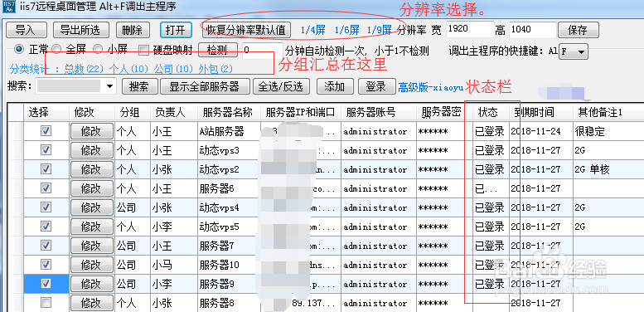Screen dimensions: 644x312
Task: Click the 检测 button
Action: point(218,51)
